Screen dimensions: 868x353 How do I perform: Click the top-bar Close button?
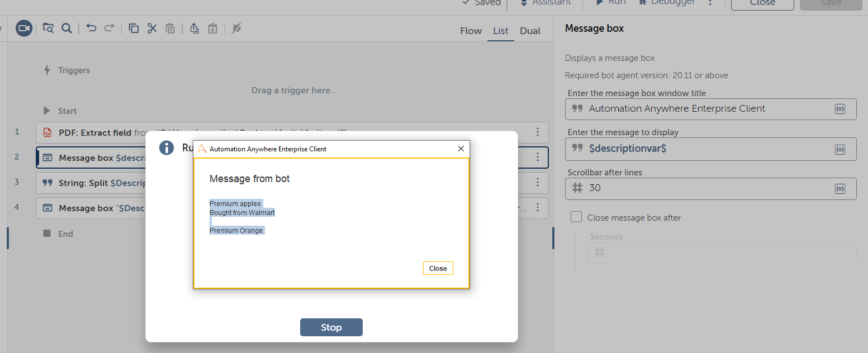click(762, 3)
